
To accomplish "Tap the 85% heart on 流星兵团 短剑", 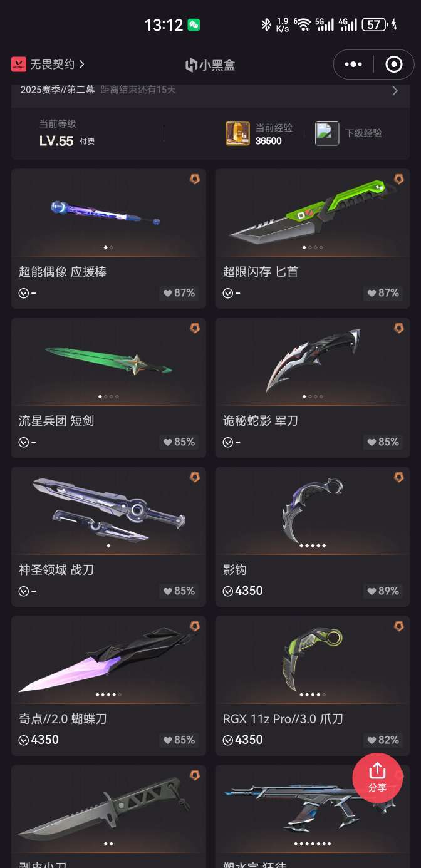I will pyautogui.click(x=179, y=442).
